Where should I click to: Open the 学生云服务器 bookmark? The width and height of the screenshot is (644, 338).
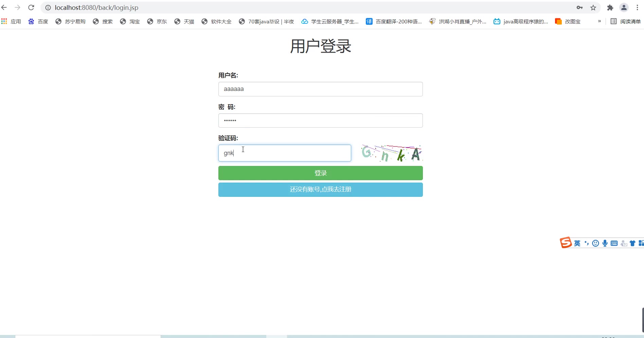pos(330,21)
